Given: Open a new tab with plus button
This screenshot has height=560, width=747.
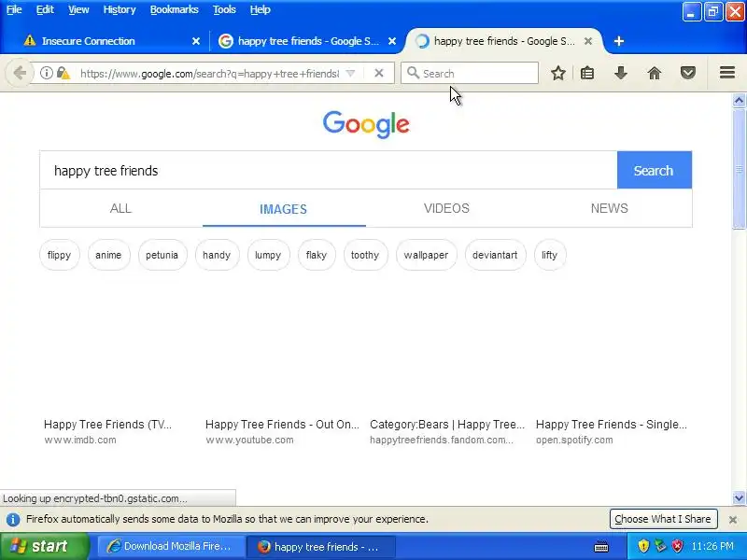Looking at the screenshot, I should pyautogui.click(x=618, y=41).
